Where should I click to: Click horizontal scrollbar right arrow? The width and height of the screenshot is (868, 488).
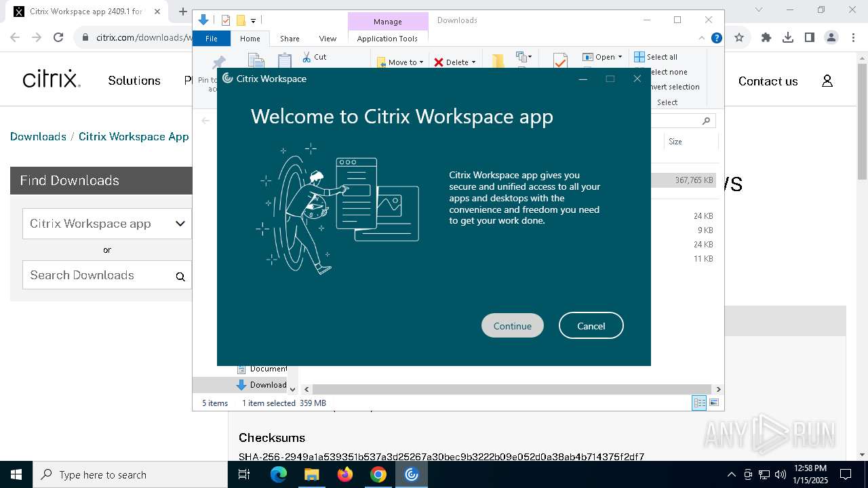718,389
